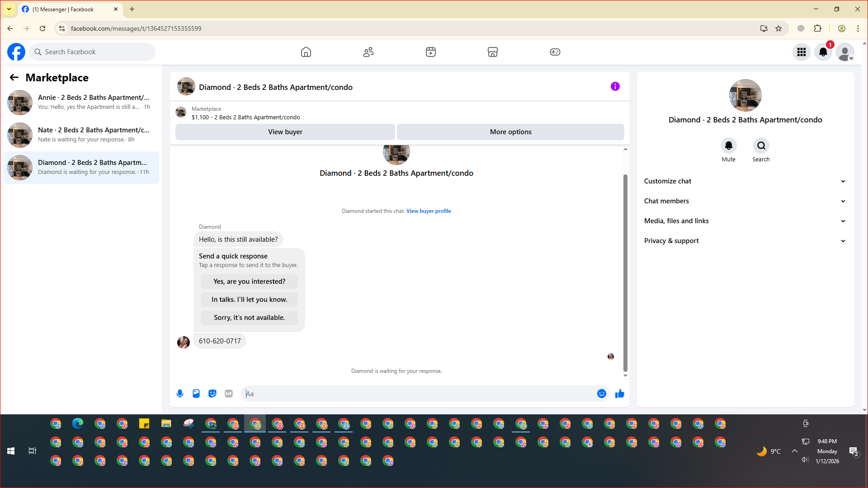Open the Facebook notifications bell
Image resolution: width=868 pixels, height=488 pixels.
pyautogui.click(x=823, y=52)
